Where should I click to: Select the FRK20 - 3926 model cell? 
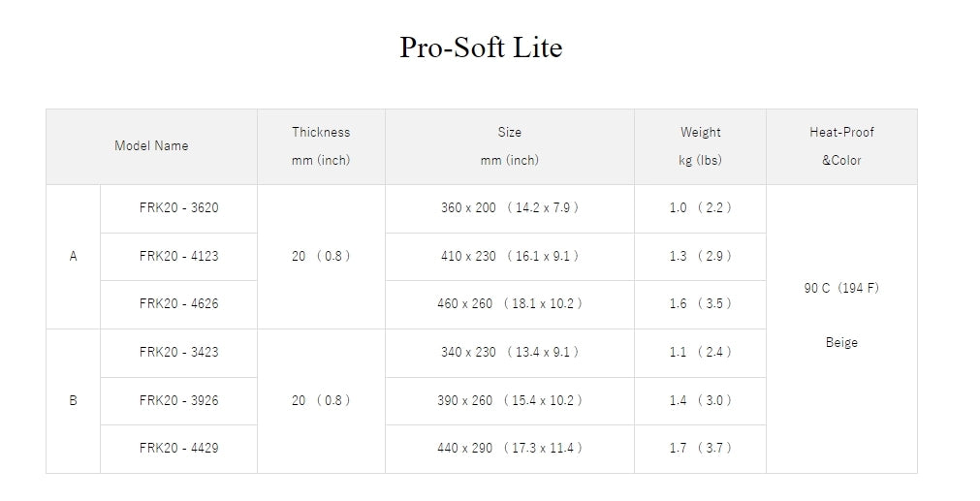coord(178,400)
